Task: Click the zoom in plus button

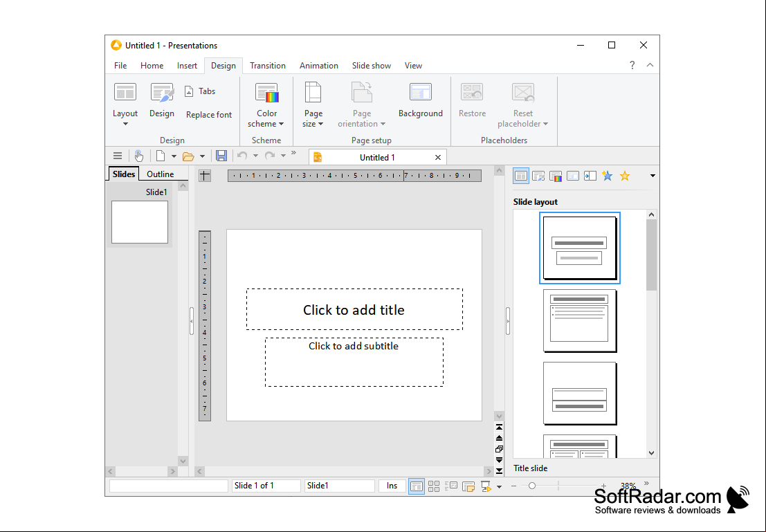Action: pos(604,486)
